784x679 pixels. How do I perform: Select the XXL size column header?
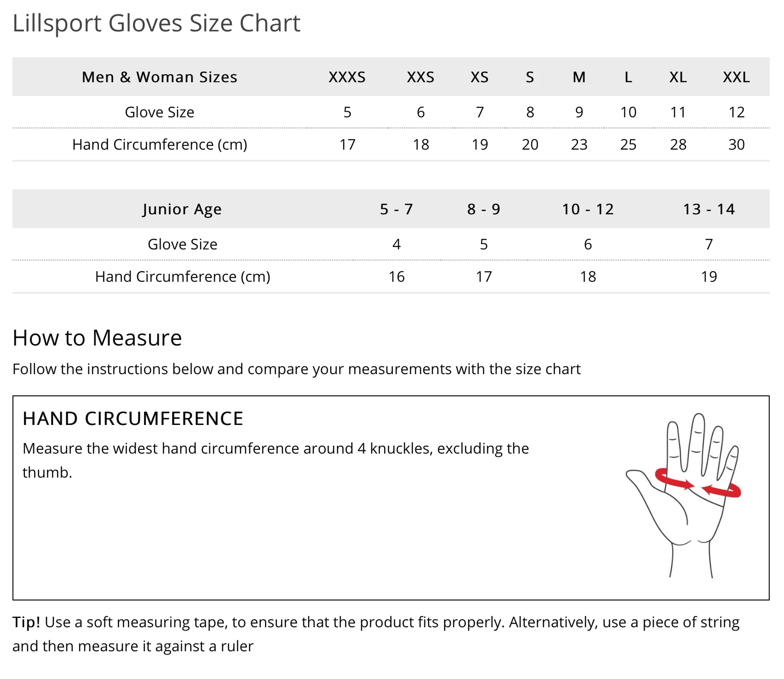click(736, 77)
